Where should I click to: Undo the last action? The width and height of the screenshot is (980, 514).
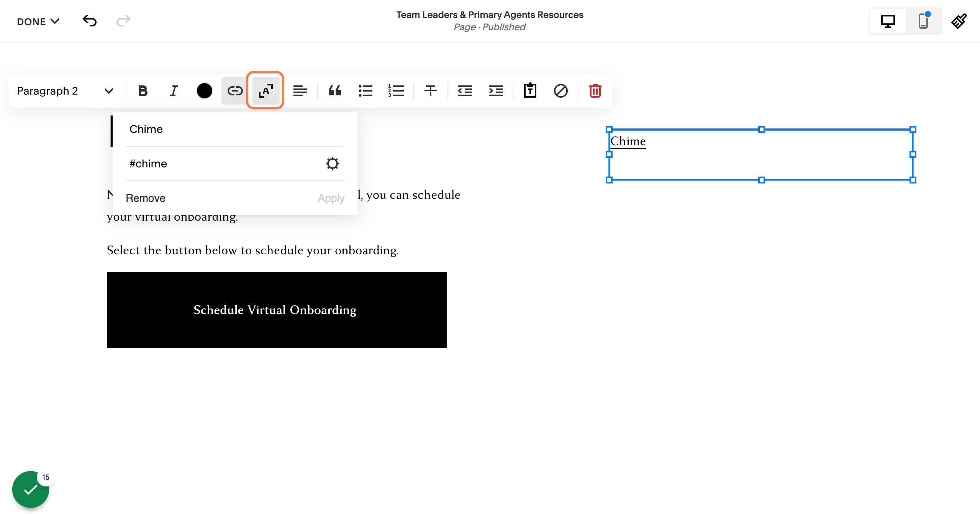[89, 21]
